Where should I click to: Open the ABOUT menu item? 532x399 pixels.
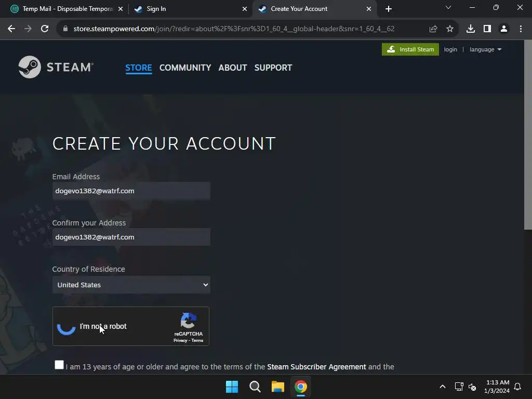(233, 68)
